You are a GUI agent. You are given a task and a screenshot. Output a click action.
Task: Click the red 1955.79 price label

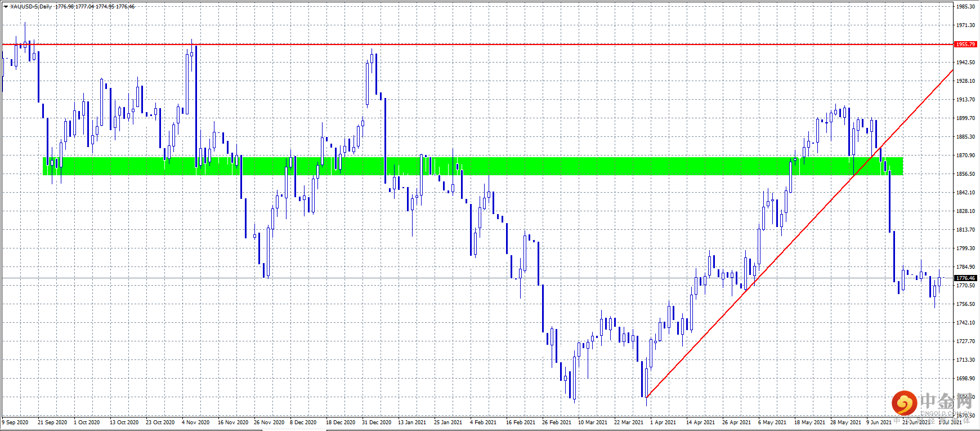pos(965,44)
